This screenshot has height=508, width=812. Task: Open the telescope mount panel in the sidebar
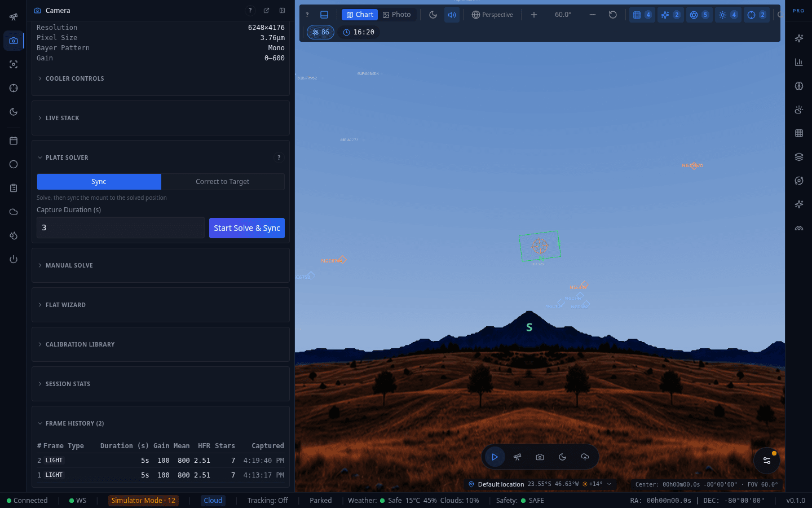click(x=14, y=17)
